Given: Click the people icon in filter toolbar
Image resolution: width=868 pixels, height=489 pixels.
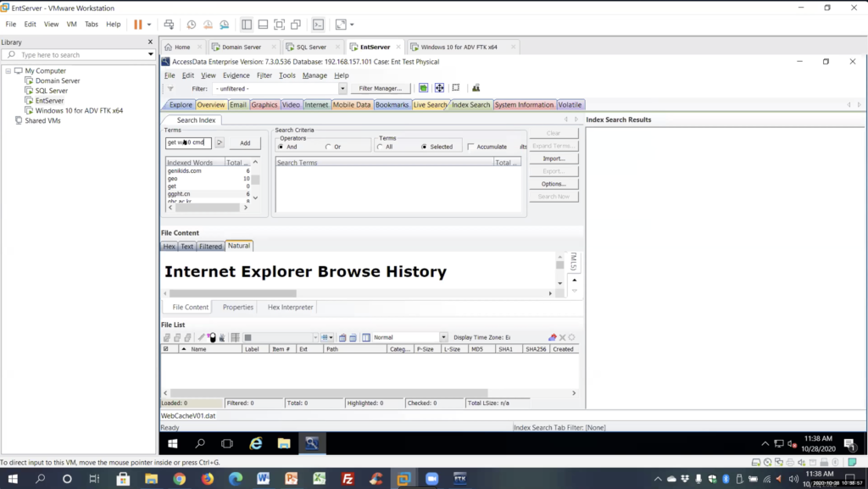Looking at the screenshot, I should pyautogui.click(x=476, y=88).
